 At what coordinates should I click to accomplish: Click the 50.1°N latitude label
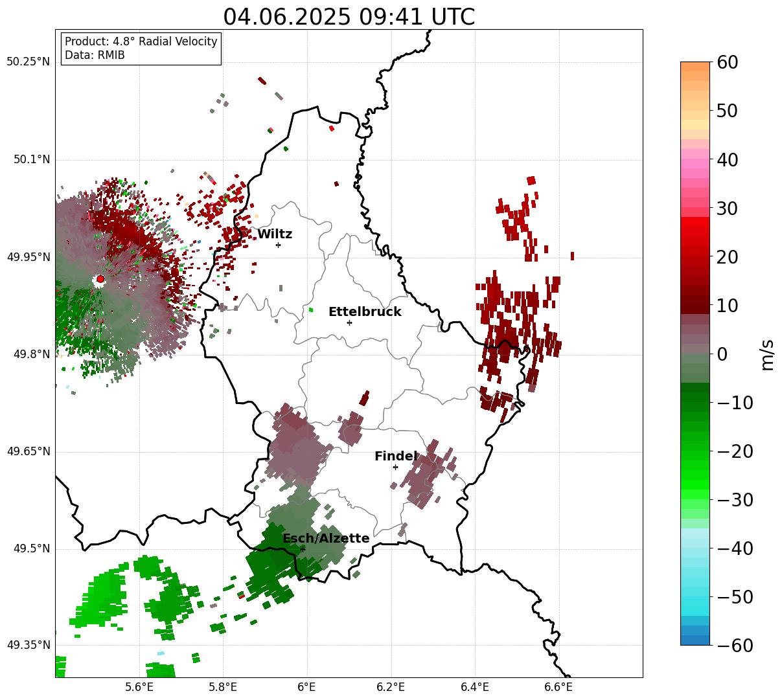[x=31, y=159]
